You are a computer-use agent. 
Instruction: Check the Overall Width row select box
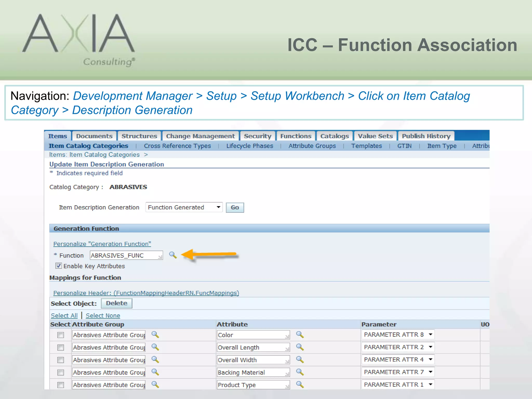[61, 360]
